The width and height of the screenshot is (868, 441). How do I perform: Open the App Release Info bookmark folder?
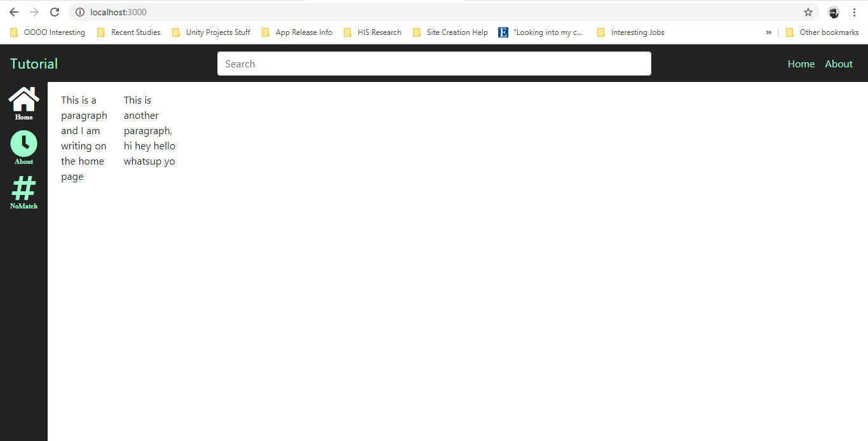click(x=297, y=32)
